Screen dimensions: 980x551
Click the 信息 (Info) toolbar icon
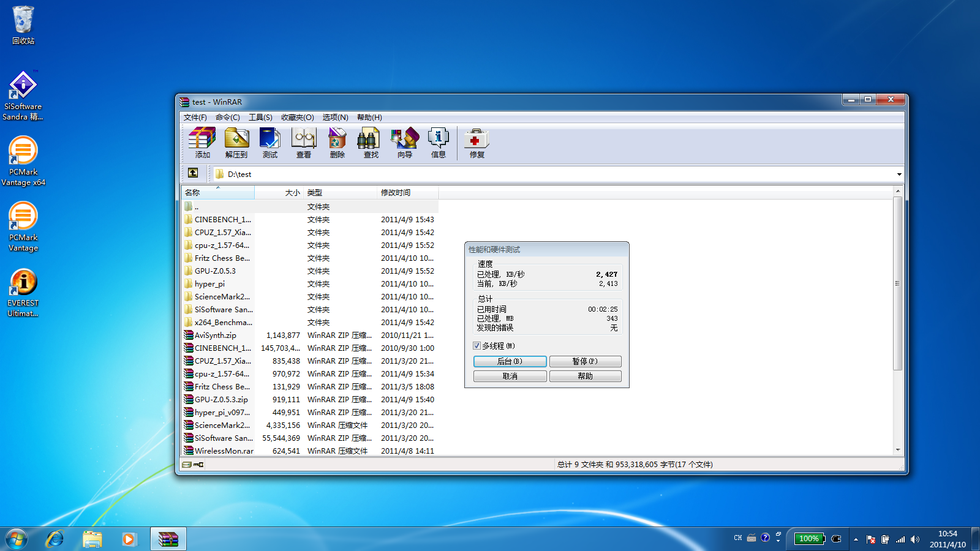pyautogui.click(x=439, y=143)
